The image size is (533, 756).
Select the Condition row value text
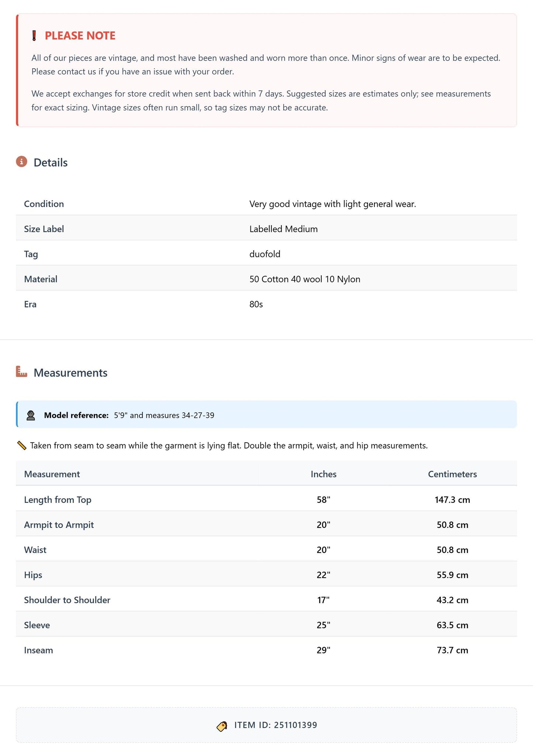[333, 204]
